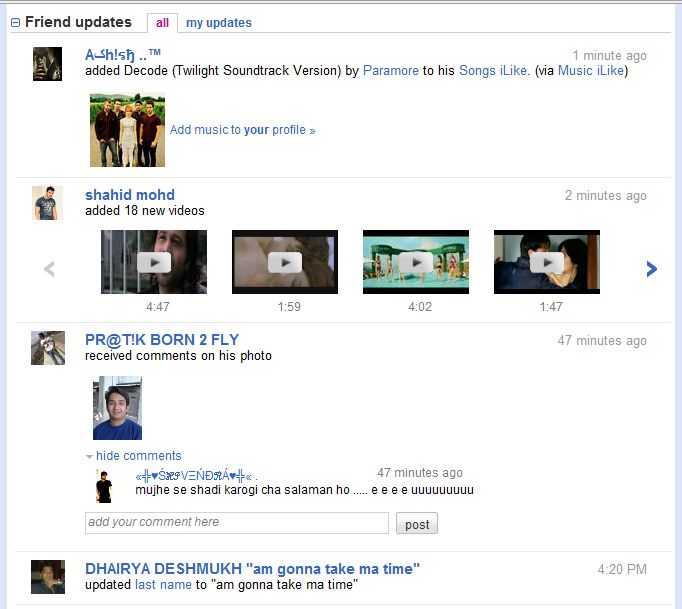Select the 'all' updates tab

162,22
